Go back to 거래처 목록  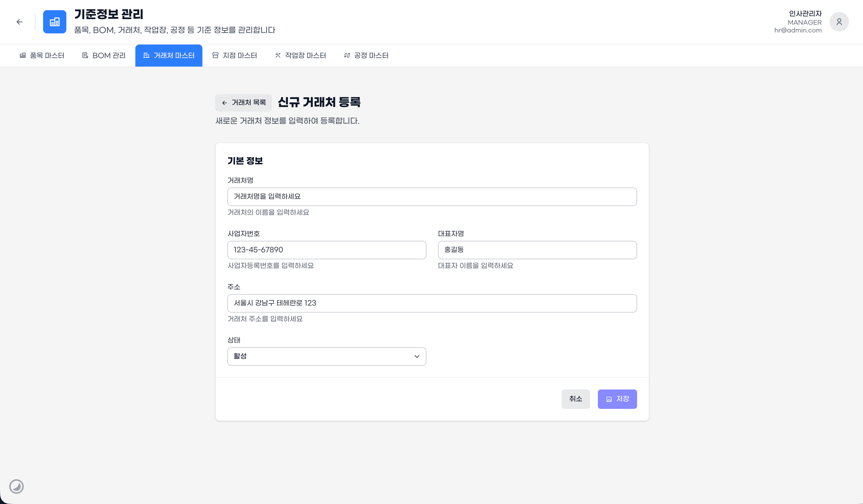tap(244, 103)
